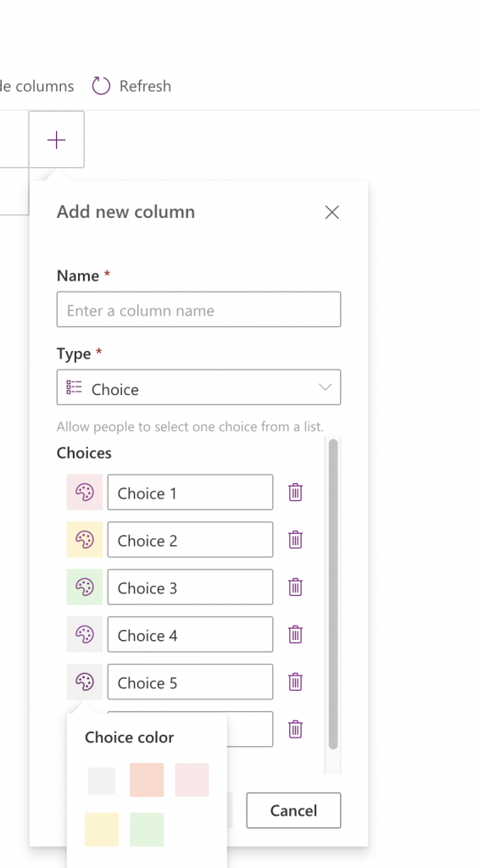Screen dimensions: 479x868
Task: Delete Choice 5 with trash icon
Action: pyautogui.click(x=295, y=682)
